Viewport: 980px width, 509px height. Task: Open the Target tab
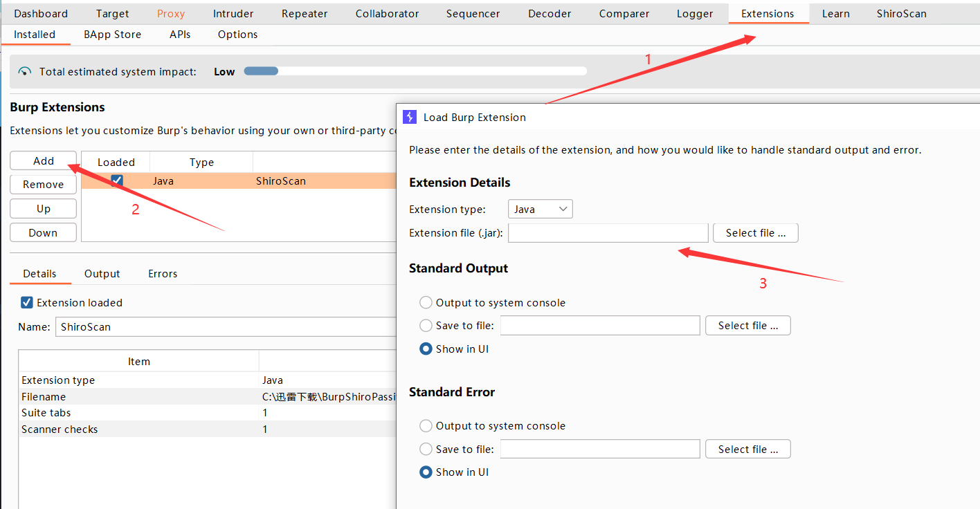point(112,13)
